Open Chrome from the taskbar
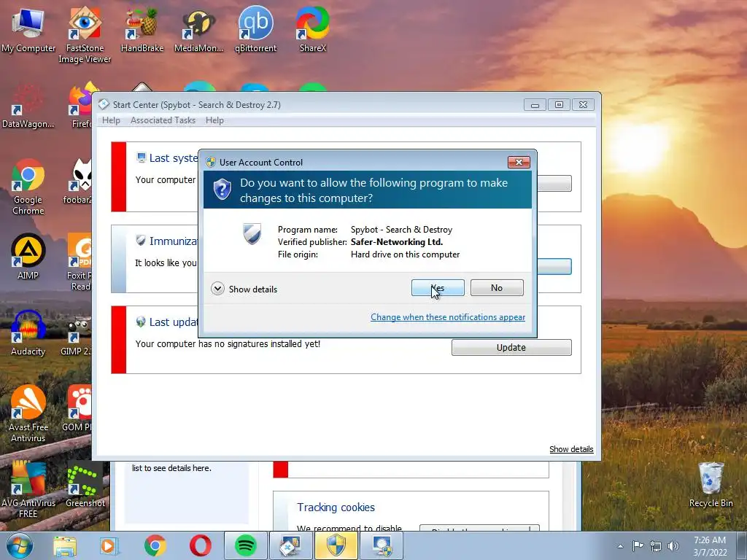 [155, 545]
